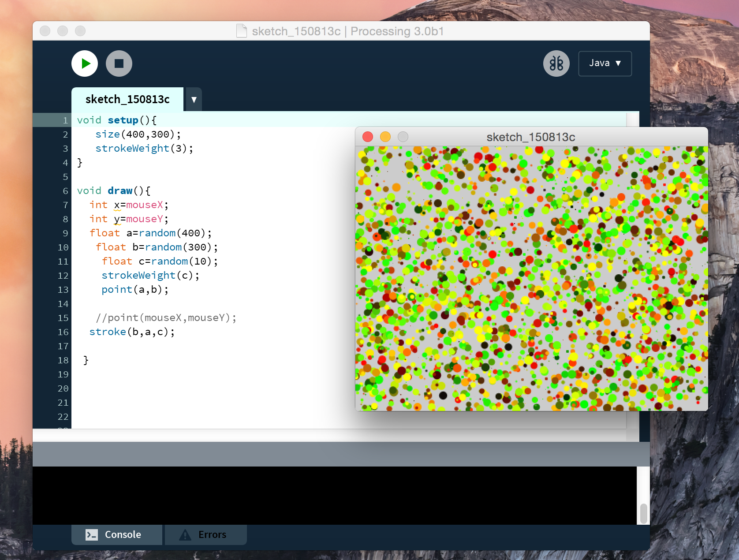739x560 pixels.
Task: Select the sketch_150813c editor tab
Action: click(127, 99)
